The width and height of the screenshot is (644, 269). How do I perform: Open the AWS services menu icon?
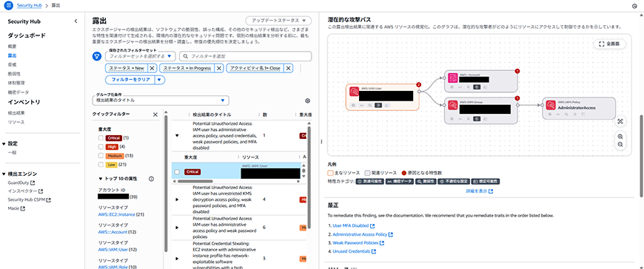click(x=9, y=6)
